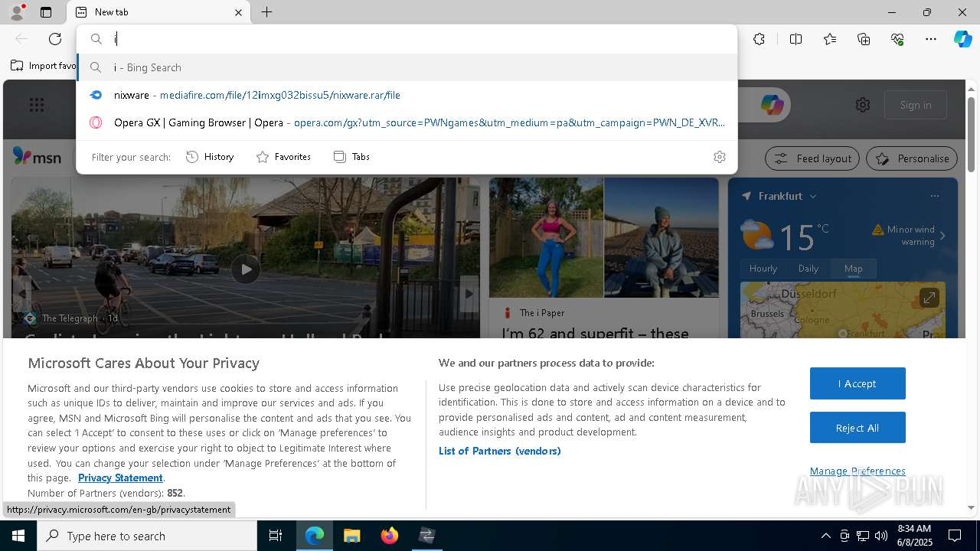Open List of Partners (vendors) link
The width and height of the screenshot is (980, 551).
500,451
